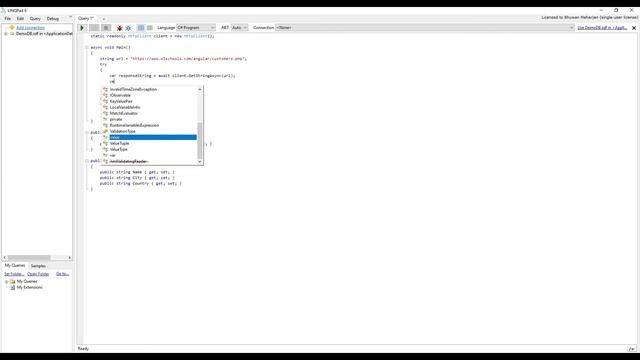The image size is (640, 360).
Task: Switch to the My Queries tab
Action: (x=15, y=266)
